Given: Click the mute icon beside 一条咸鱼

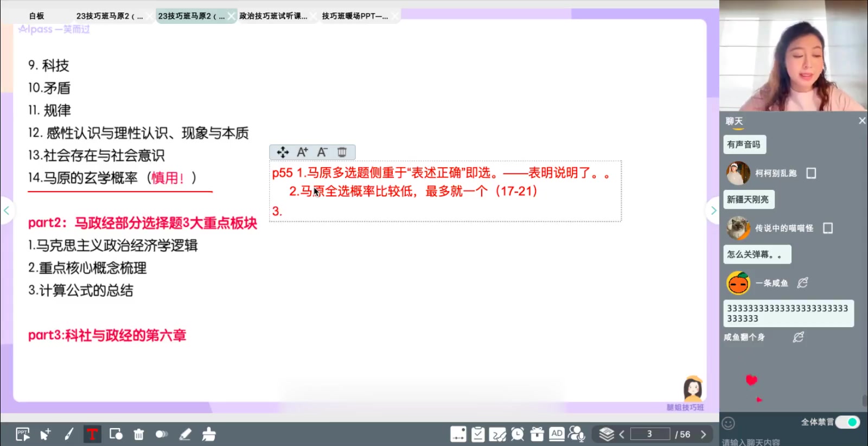Looking at the screenshot, I should point(803,283).
